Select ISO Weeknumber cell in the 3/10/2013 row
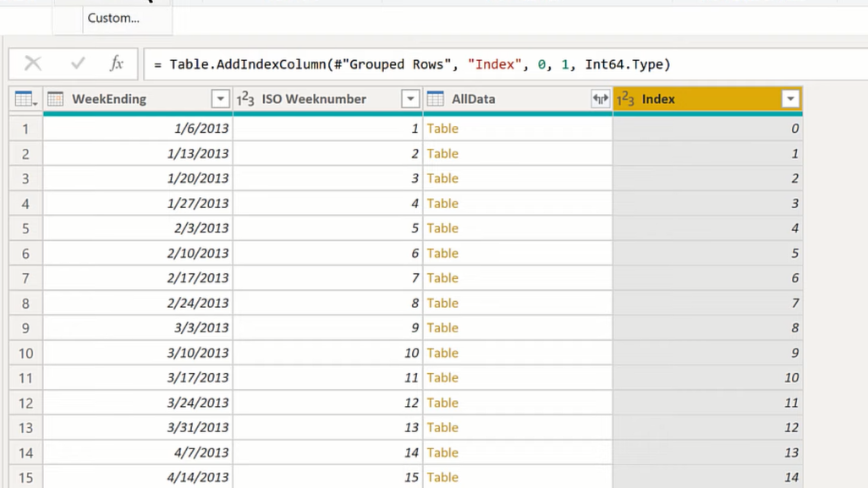Screen dimensions: 868x488 328,353
